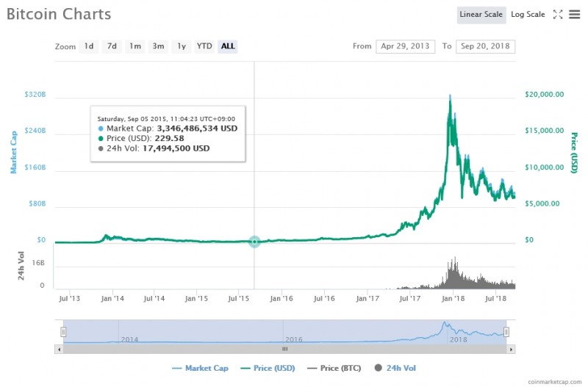Toggle 24h Vol series in legend
This screenshot has width=588, height=387.
click(395, 368)
